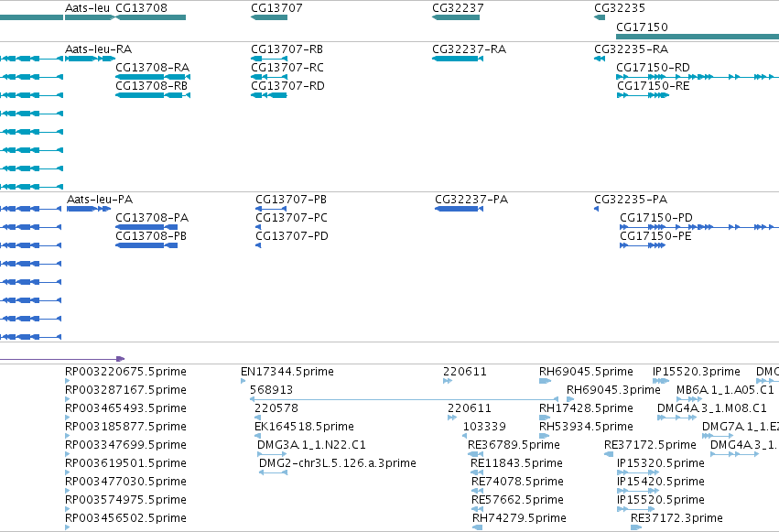Select the CG32235-PA protein feature
Viewport: 779px width, 532px height.
click(597, 209)
